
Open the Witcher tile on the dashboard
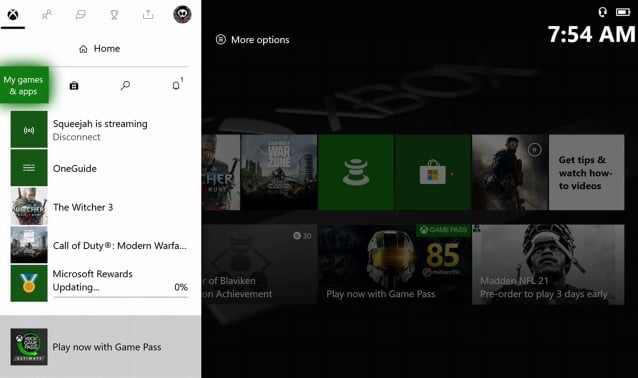coord(221,173)
